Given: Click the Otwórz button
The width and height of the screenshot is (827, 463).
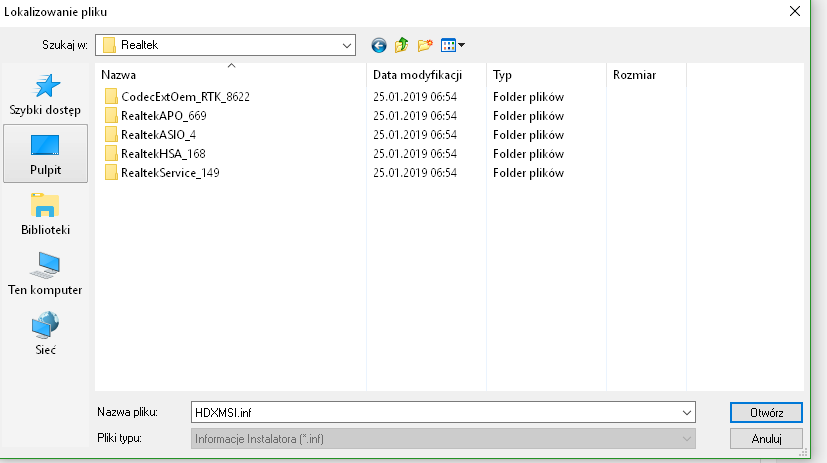Looking at the screenshot, I should pyautogui.click(x=766, y=412).
